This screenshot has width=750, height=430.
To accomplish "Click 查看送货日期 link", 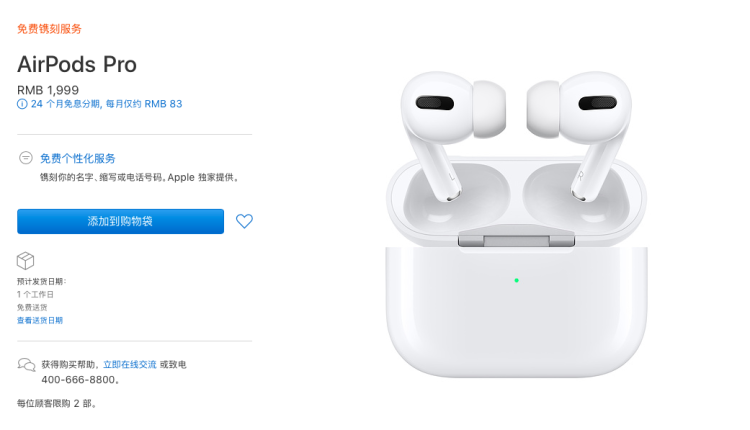I will 40,320.
